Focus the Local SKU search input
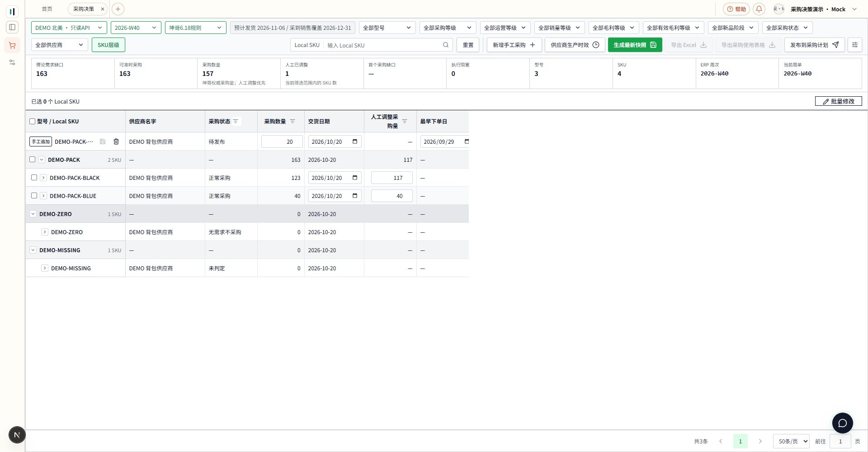The width and height of the screenshot is (868, 452). 383,45
